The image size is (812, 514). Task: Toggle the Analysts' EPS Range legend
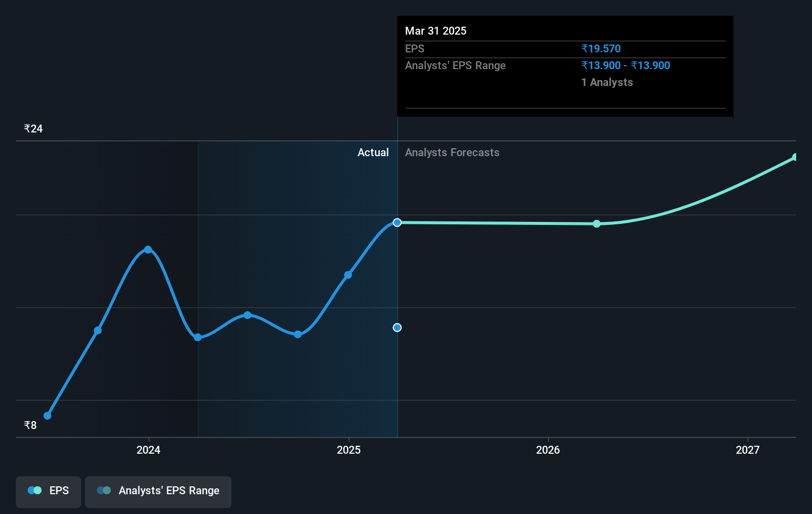click(x=158, y=492)
